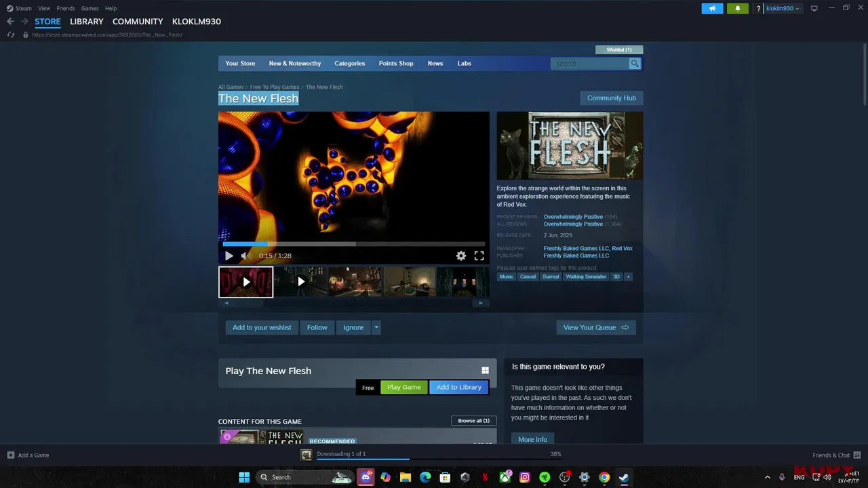Viewport: 868px width, 488px height.
Task: Go back with the left arrow
Action: (10, 22)
